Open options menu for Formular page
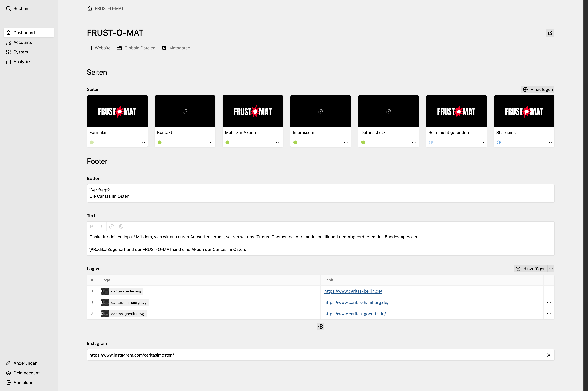 143,142
